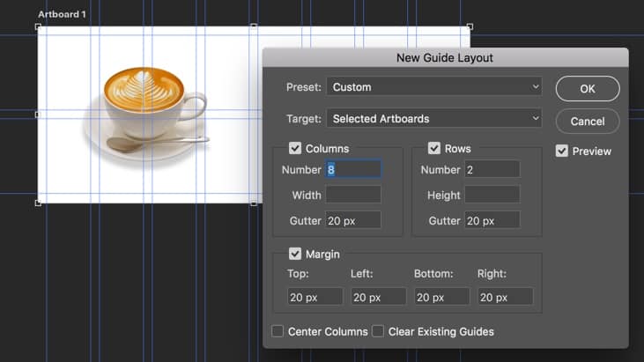Select the Artboard 1 label
Screen dimensions: 644x362
(62, 14)
